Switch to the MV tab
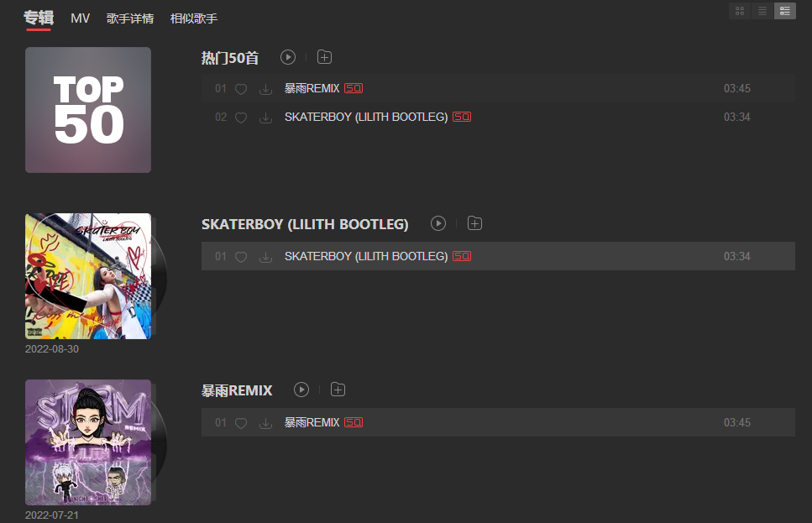 pyautogui.click(x=81, y=18)
